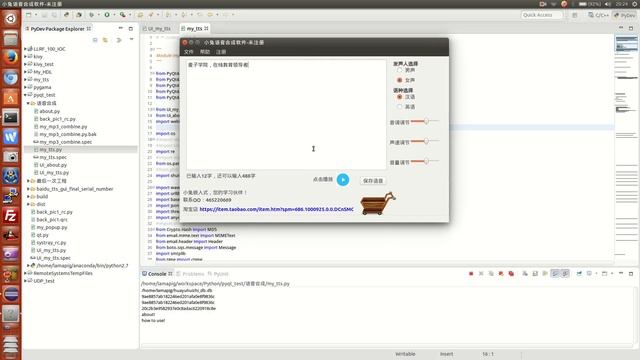The height and width of the screenshot is (360, 640).
Task: Launch the Terminal from the dock
Action: pos(11,118)
